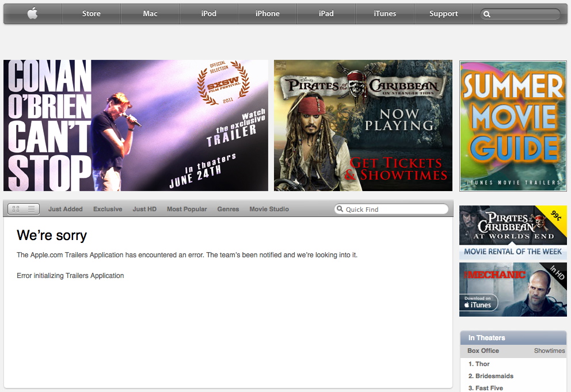The image size is (571, 392).
Task: Select the Just Added tab
Action: [x=66, y=209]
